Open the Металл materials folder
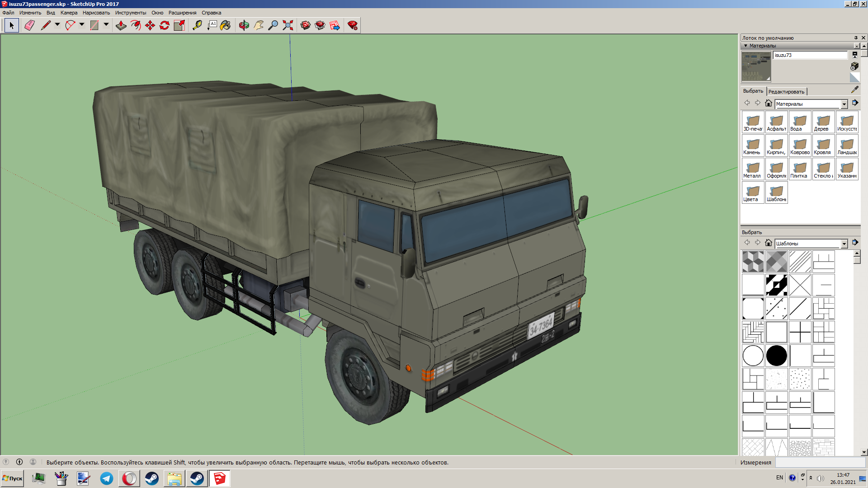This screenshot has width=868, height=488. pyautogui.click(x=753, y=169)
